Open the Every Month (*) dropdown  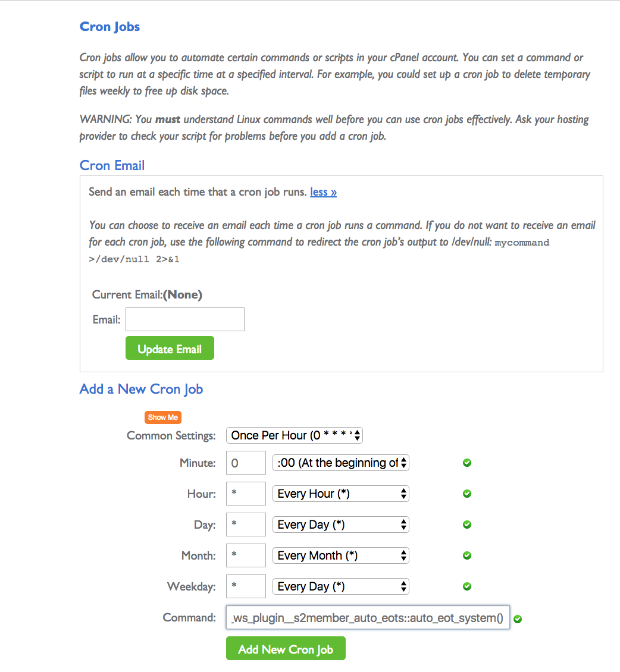point(341,555)
